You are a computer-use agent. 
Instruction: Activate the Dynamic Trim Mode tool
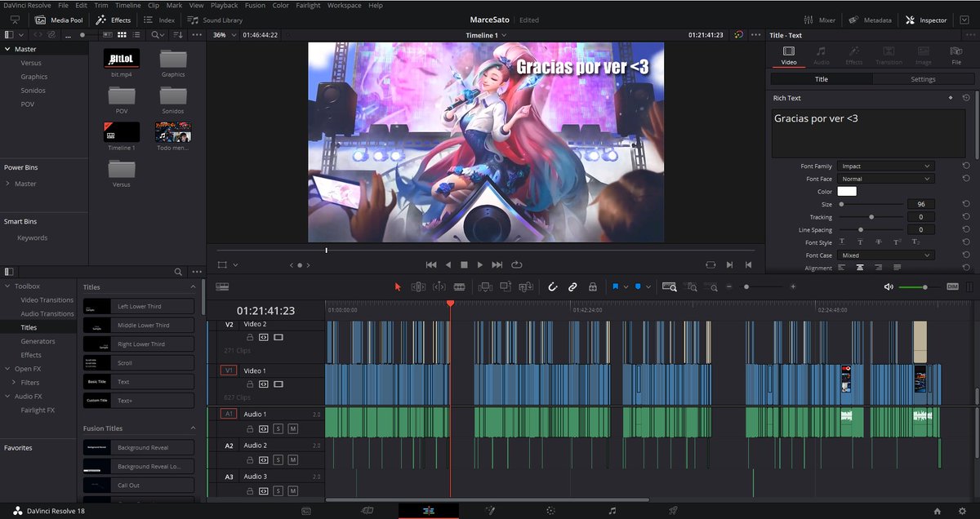(x=439, y=286)
